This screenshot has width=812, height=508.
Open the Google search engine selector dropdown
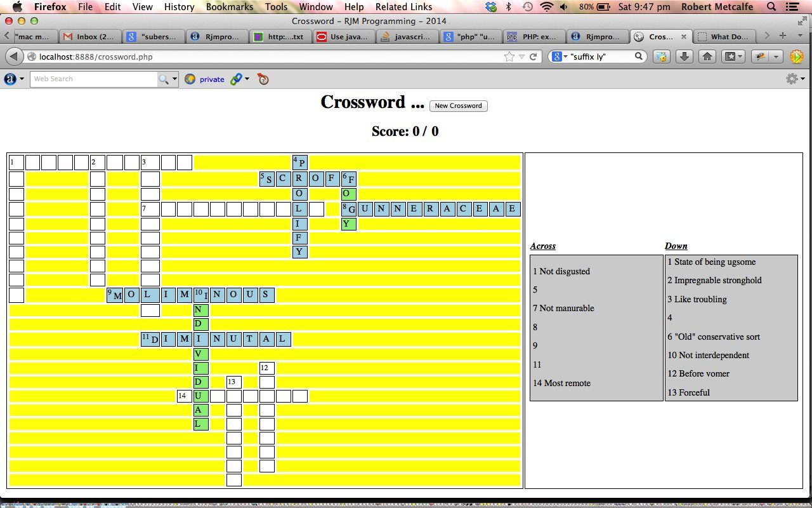pyautogui.click(x=559, y=57)
